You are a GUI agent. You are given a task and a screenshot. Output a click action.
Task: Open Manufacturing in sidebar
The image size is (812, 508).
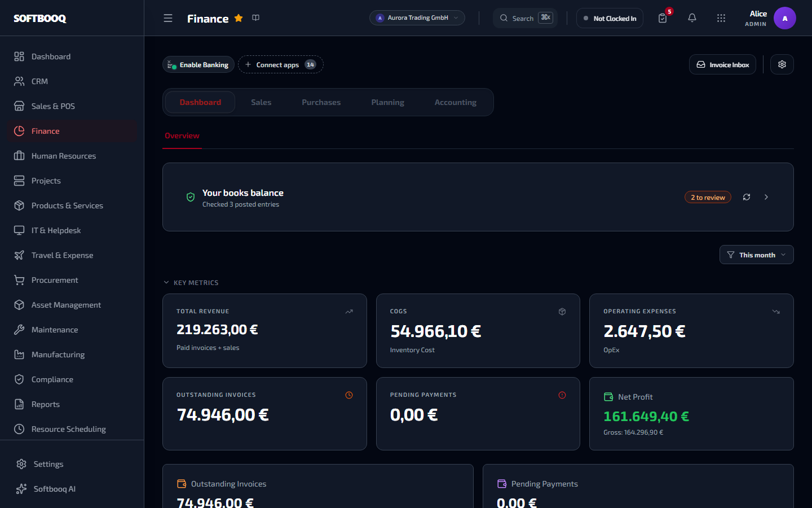coord(72,354)
